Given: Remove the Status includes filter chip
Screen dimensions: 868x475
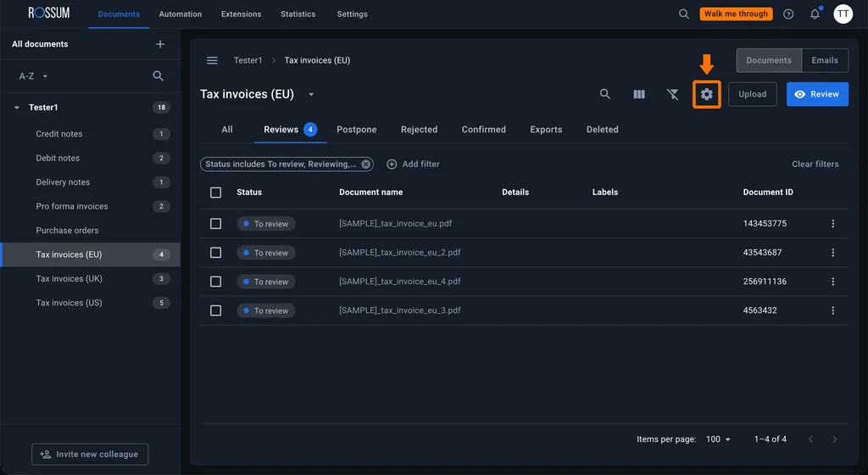Looking at the screenshot, I should (366, 164).
